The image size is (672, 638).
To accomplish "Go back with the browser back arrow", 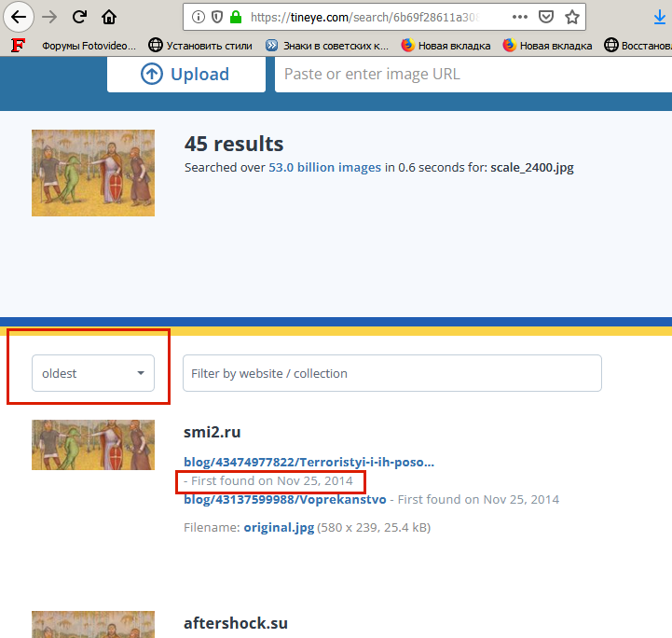I will [19, 17].
